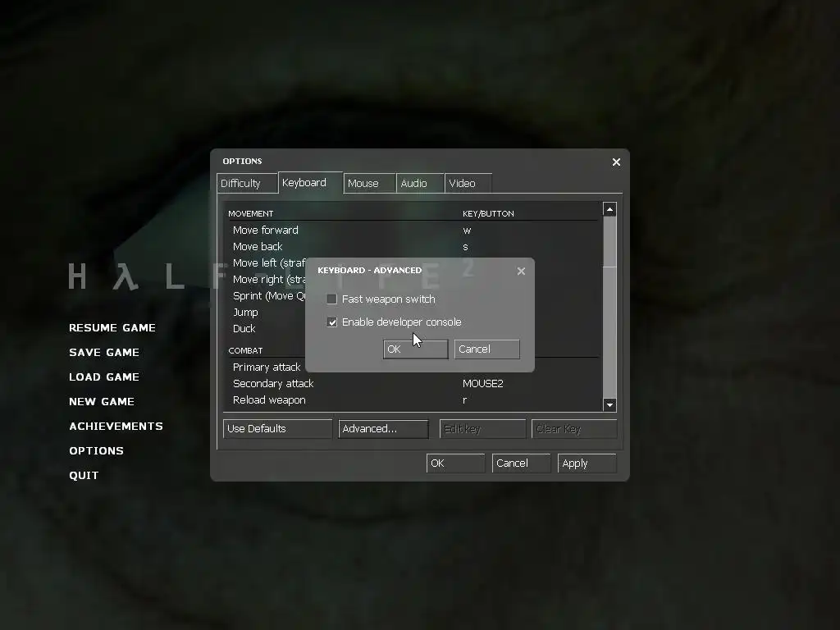Switch to the Difficulty tab
Image resolution: width=840 pixels, height=630 pixels.
coord(247,183)
